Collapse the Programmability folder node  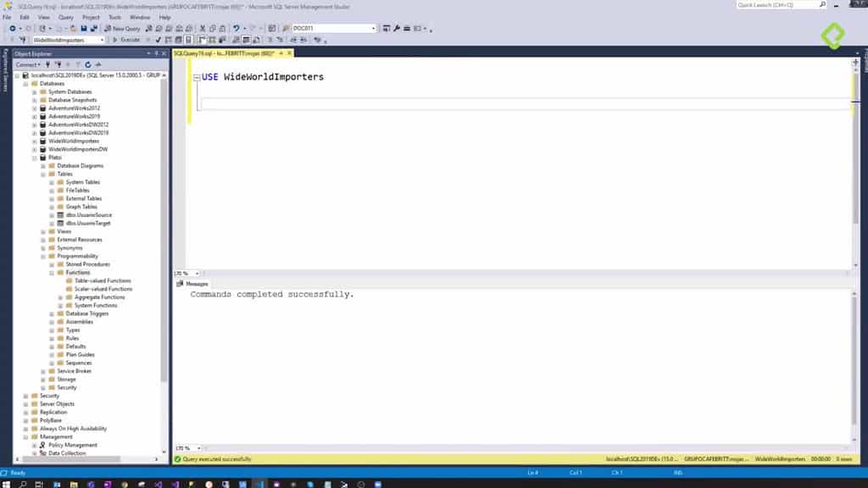pos(43,256)
